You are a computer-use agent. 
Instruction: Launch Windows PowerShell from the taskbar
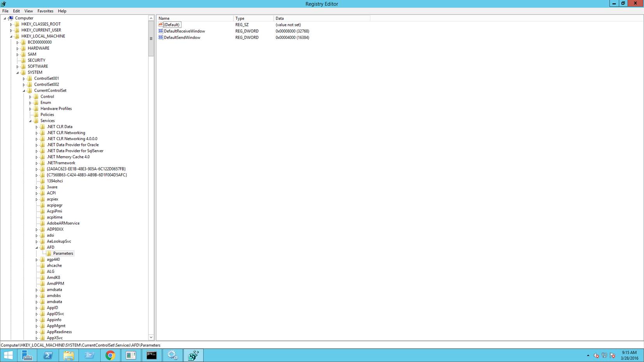click(48, 355)
